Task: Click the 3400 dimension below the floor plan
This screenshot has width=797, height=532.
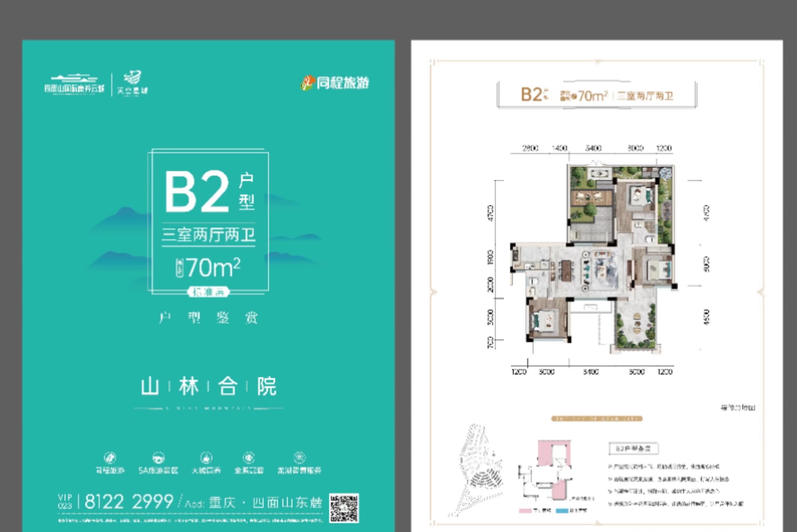Action: tap(591, 372)
